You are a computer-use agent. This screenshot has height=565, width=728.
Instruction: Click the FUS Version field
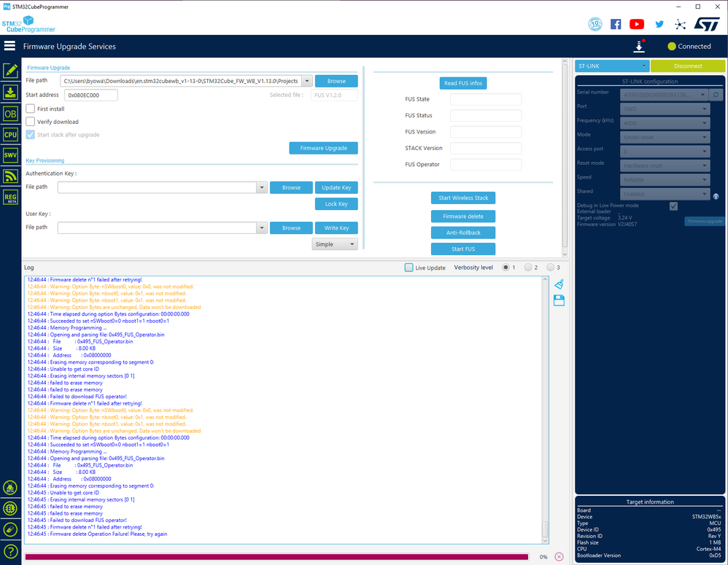(486, 132)
